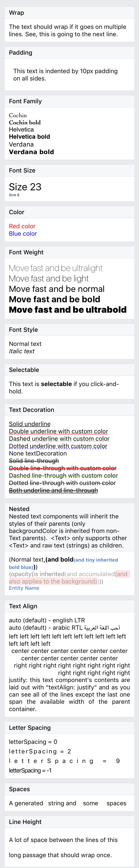
Task: Click the bold word "selectable"
Action: [x=56, y=384]
